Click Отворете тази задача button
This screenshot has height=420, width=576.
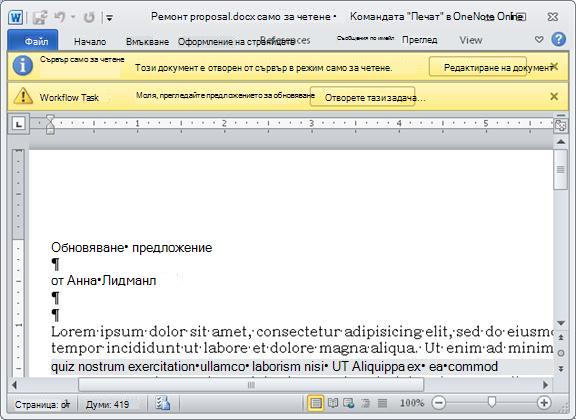tap(363, 97)
